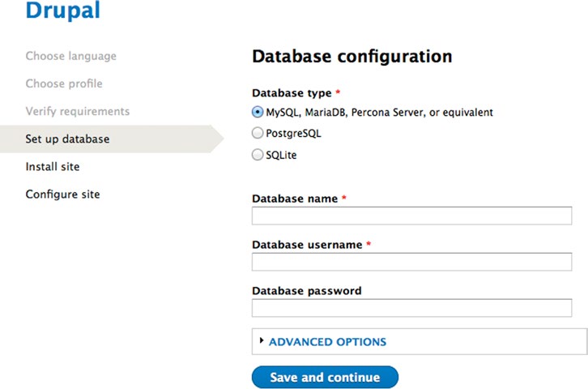The height and width of the screenshot is (389, 588).
Task: Select the Install site step
Action: point(53,167)
